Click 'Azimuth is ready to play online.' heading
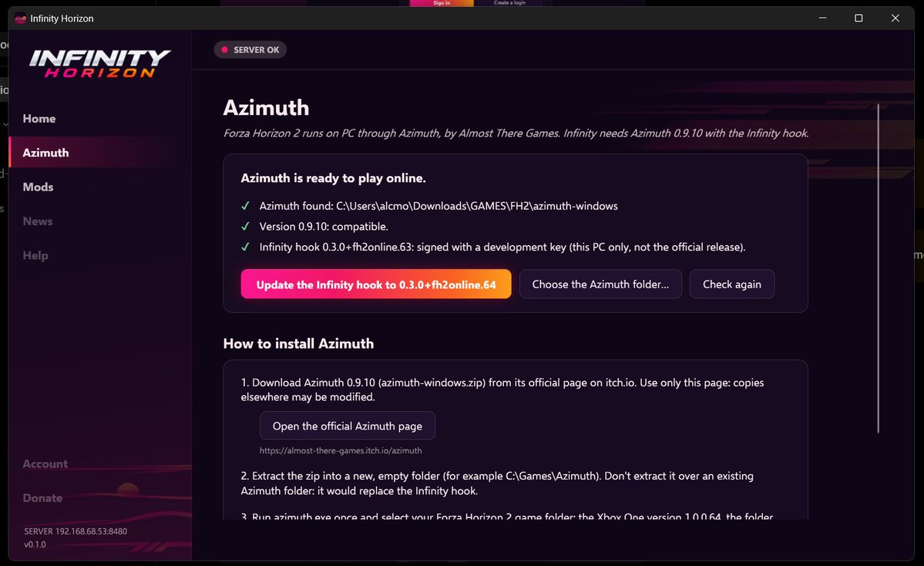Viewport: 924px width, 566px height. coord(333,178)
